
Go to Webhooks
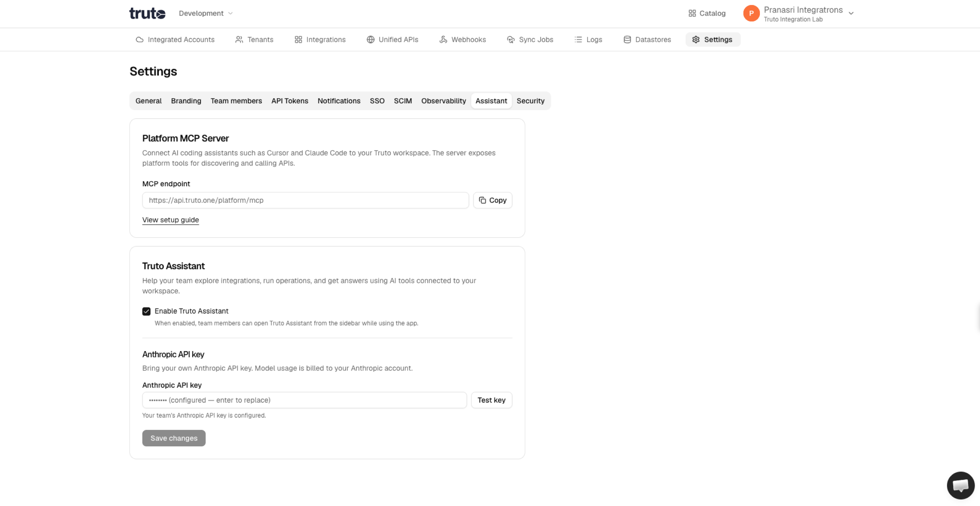[x=462, y=40]
